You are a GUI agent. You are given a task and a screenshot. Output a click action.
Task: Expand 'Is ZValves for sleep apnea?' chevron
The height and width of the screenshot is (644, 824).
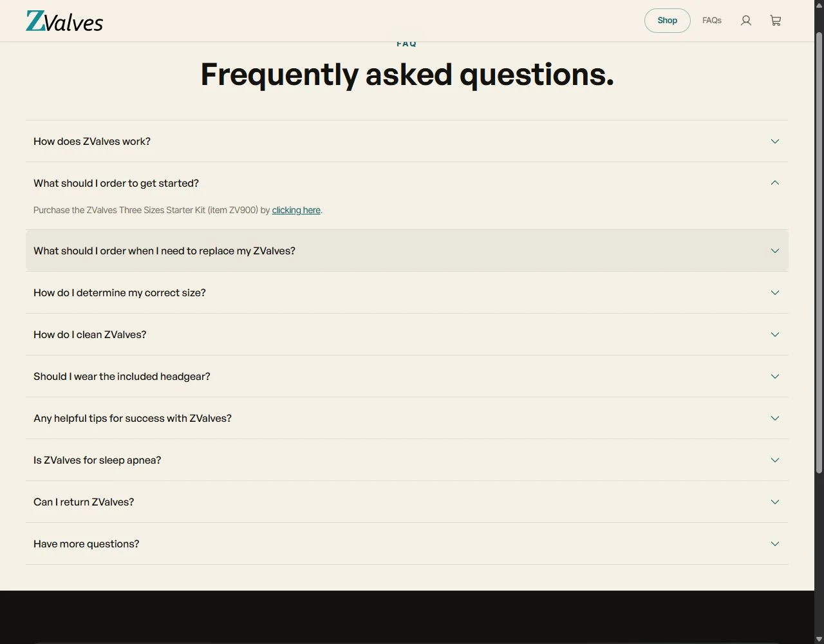coord(775,460)
